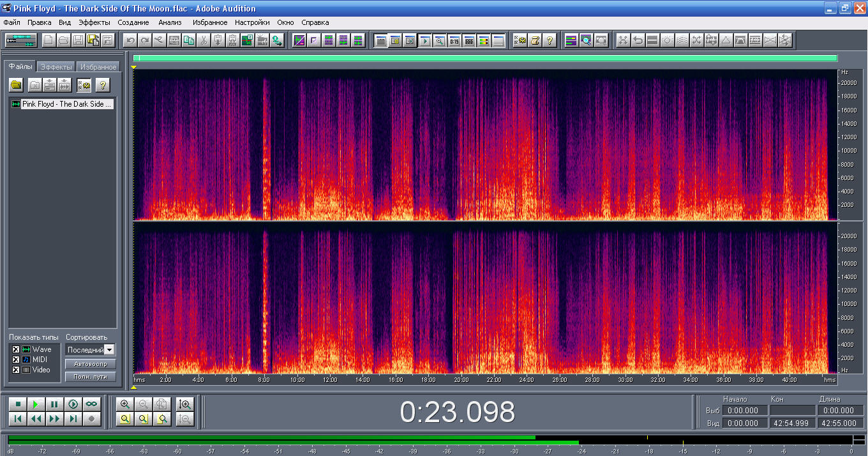
Task: Zoom in horizontally with the magnifier plus icon
Action: (x=125, y=404)
